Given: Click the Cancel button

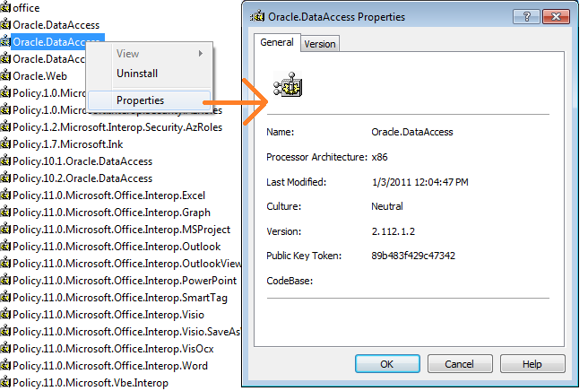Looking at the screenshot, I should pos(459,364).
